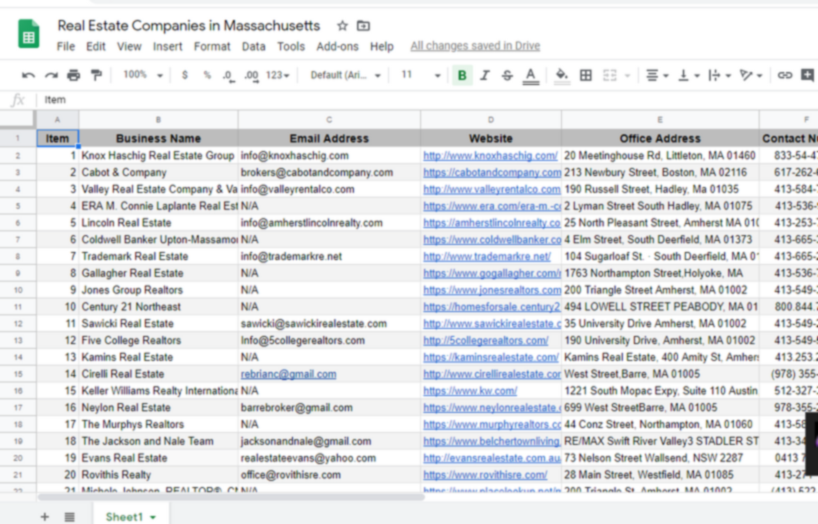Select the paint format tool
The width and height of the screenshot is (818, 524).
(x=96, y=75)
